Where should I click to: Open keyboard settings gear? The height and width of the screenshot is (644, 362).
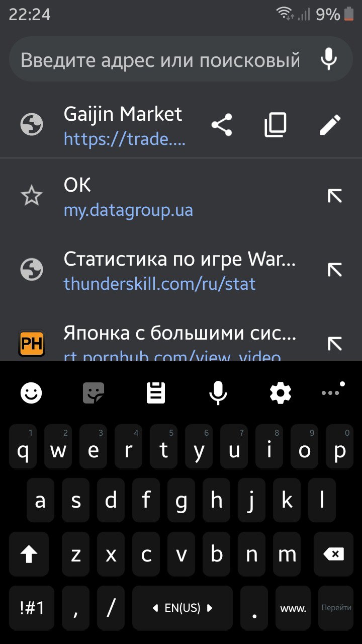click(280, 392)
